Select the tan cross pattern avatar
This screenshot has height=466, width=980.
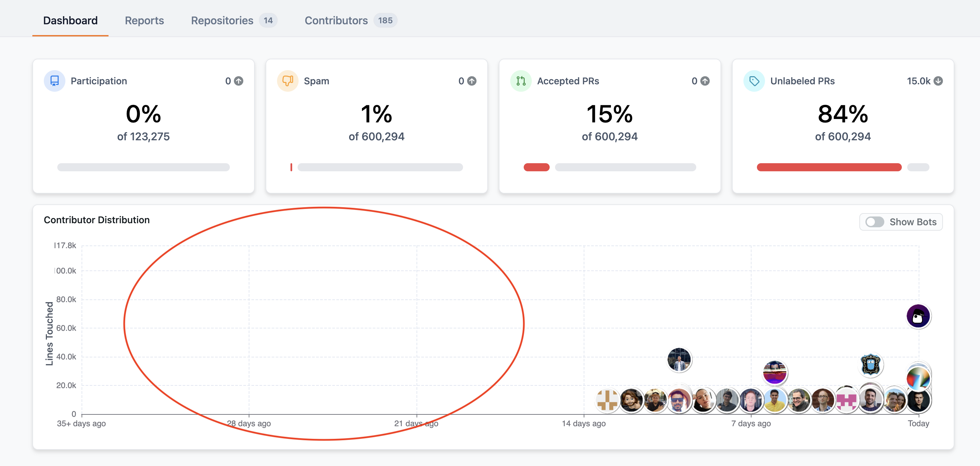(x=607, y=401)
